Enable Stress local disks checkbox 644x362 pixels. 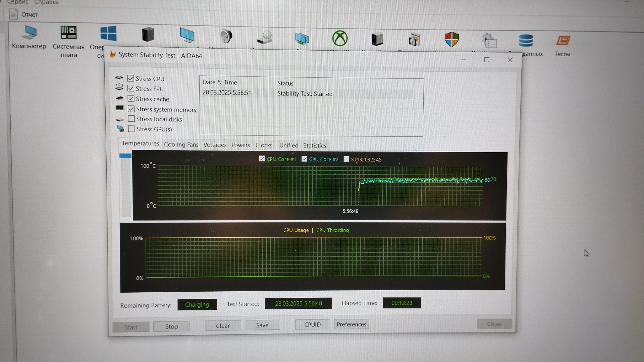pos(131,119)
